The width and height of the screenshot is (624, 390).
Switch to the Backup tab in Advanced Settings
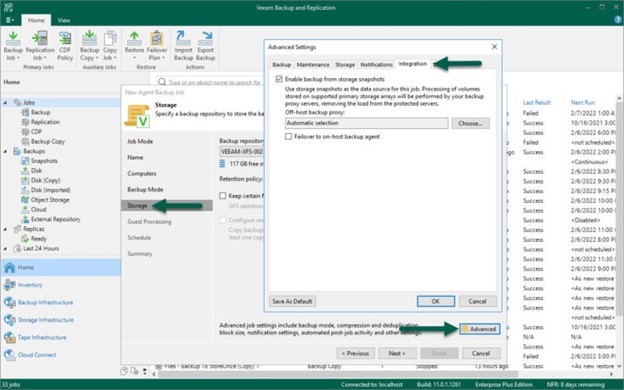pyautogui.click(x=281, y=64)
